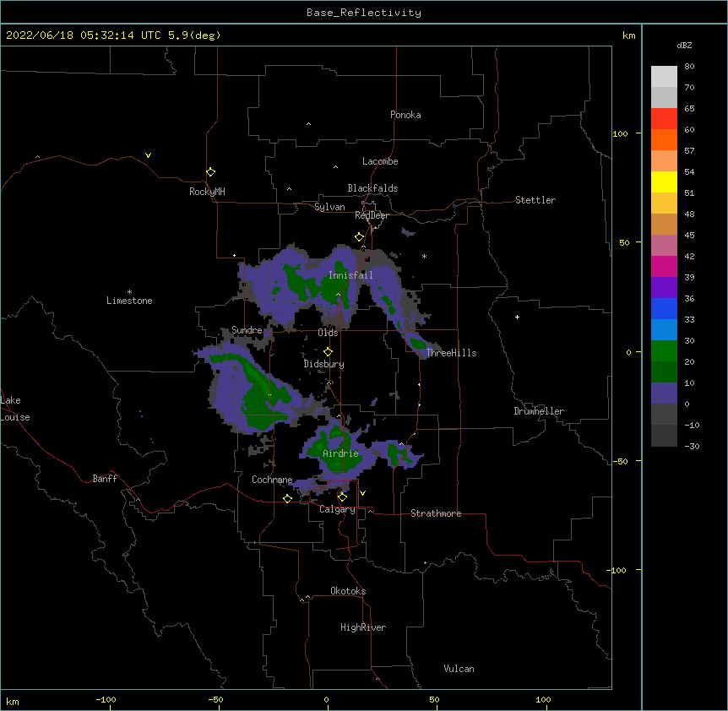Select the Olds label
Image resolution: width=728 pixels, height=711 pixels.
point(328,333)
